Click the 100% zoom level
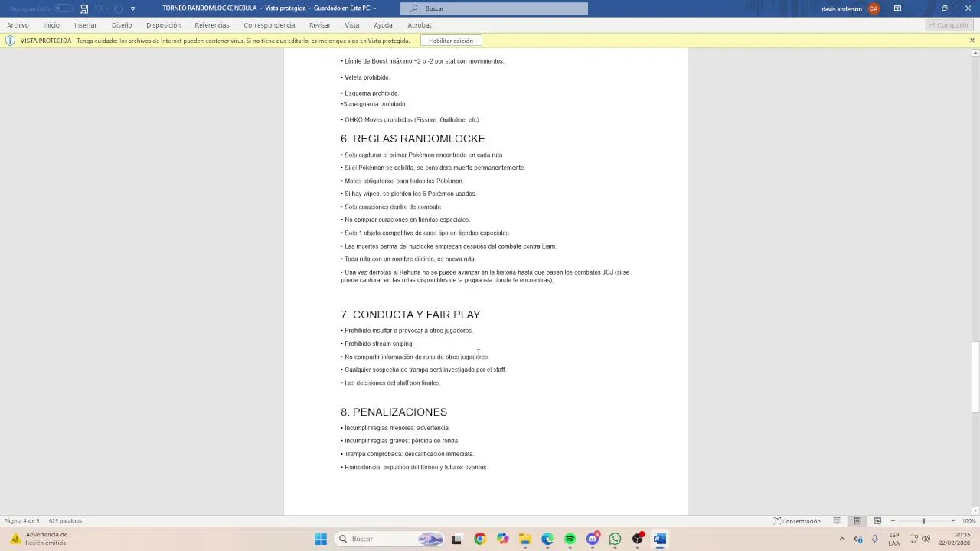The height and width of the screenshot is (551, 980). point(969,521)
